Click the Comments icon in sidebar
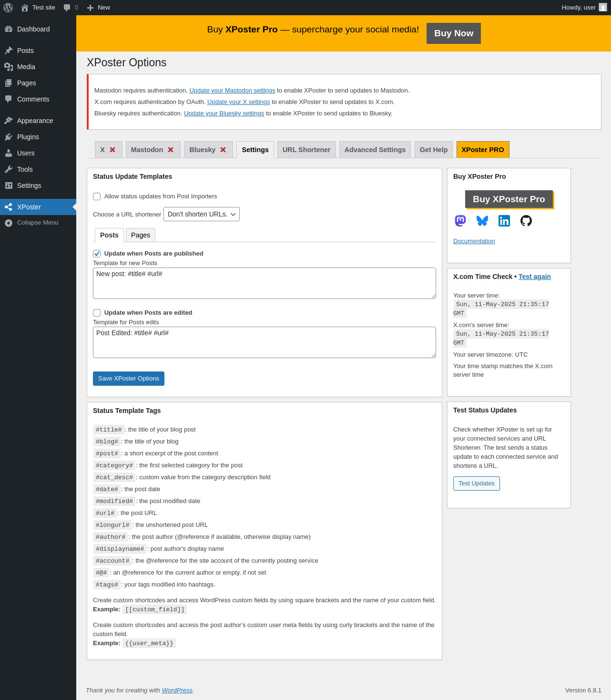Screen dimensions: 611x700 point(9,99)
